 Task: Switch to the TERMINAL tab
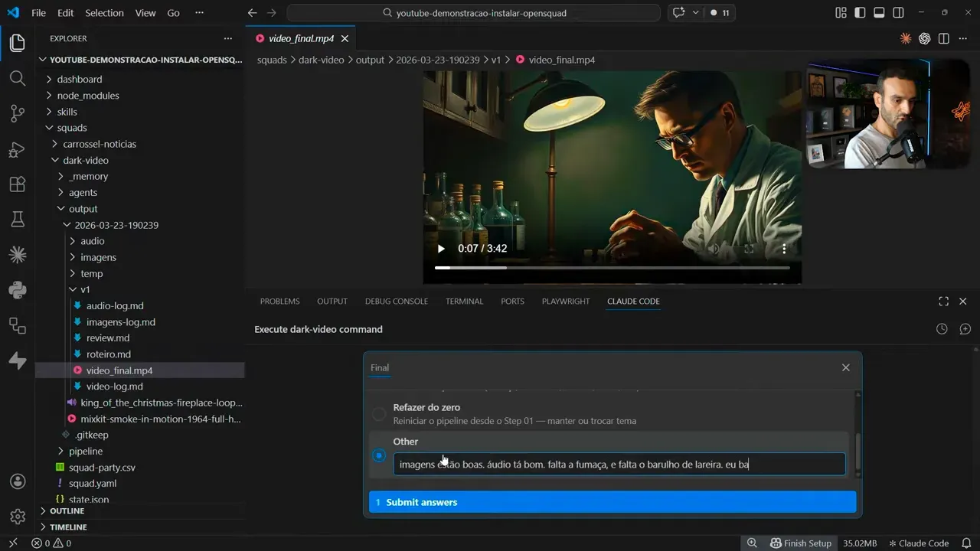(464, 301)
